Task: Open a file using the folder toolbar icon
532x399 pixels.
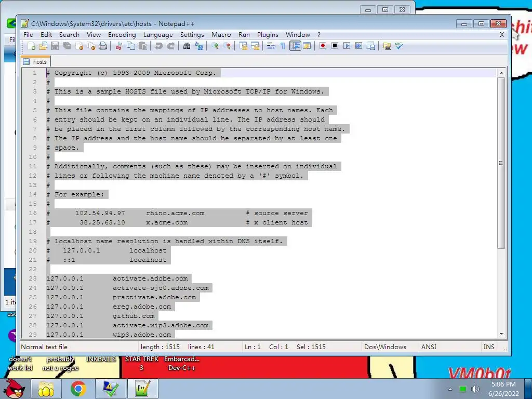Action: (43, 46)
